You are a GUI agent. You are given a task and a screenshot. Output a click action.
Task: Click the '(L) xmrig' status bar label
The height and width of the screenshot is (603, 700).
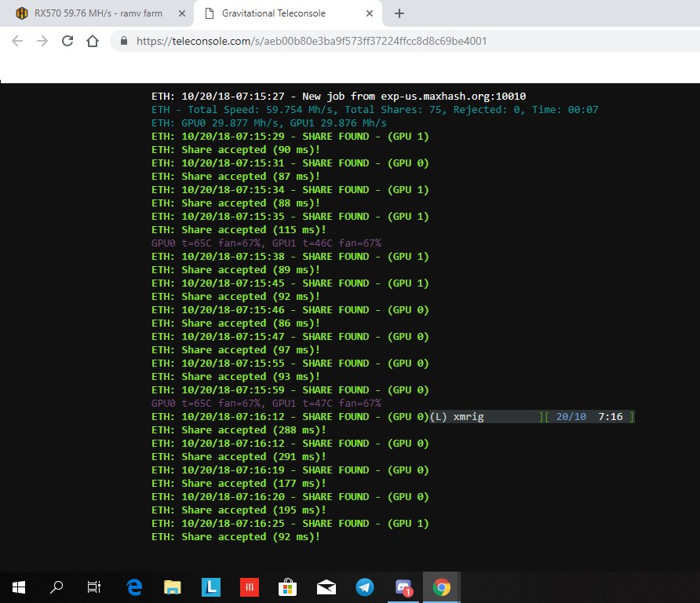click(x=457, y=417)
